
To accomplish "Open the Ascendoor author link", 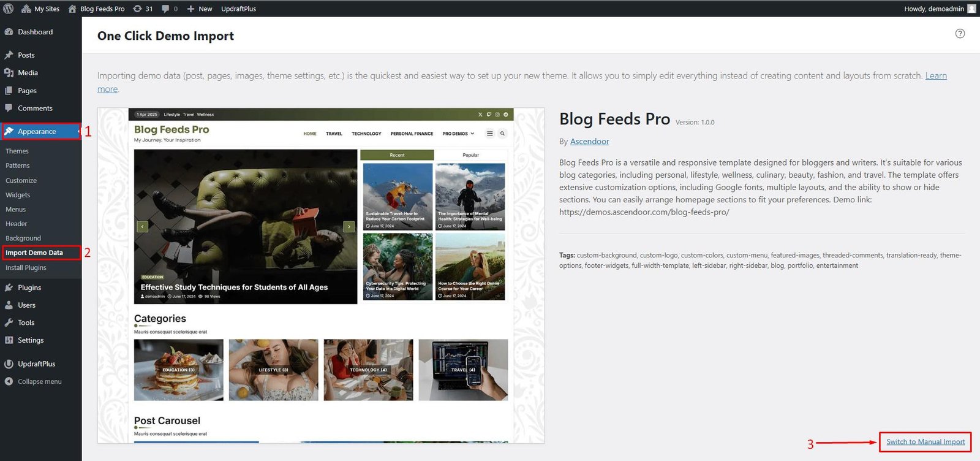I will [x=590, y=142].
